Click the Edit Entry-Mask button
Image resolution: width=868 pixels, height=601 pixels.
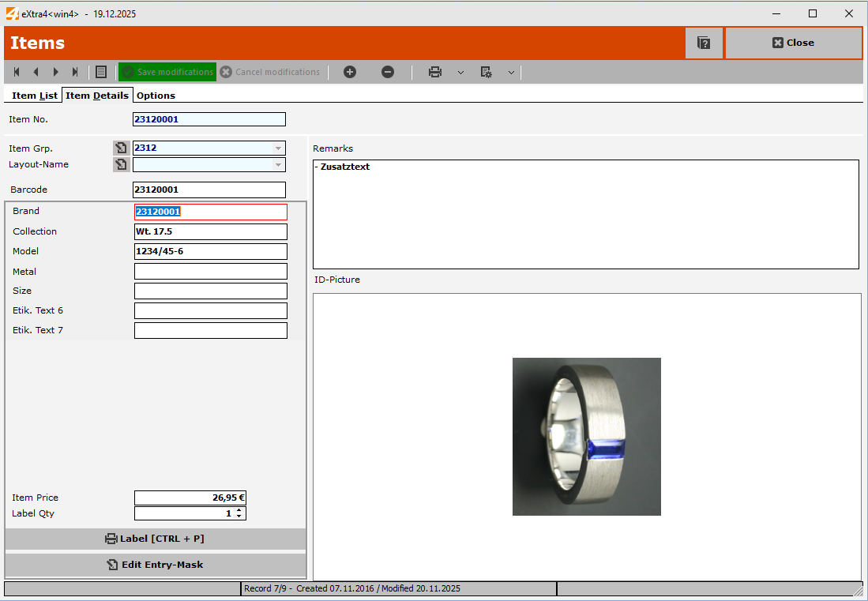pyautogui.click(x=156, y=565)
